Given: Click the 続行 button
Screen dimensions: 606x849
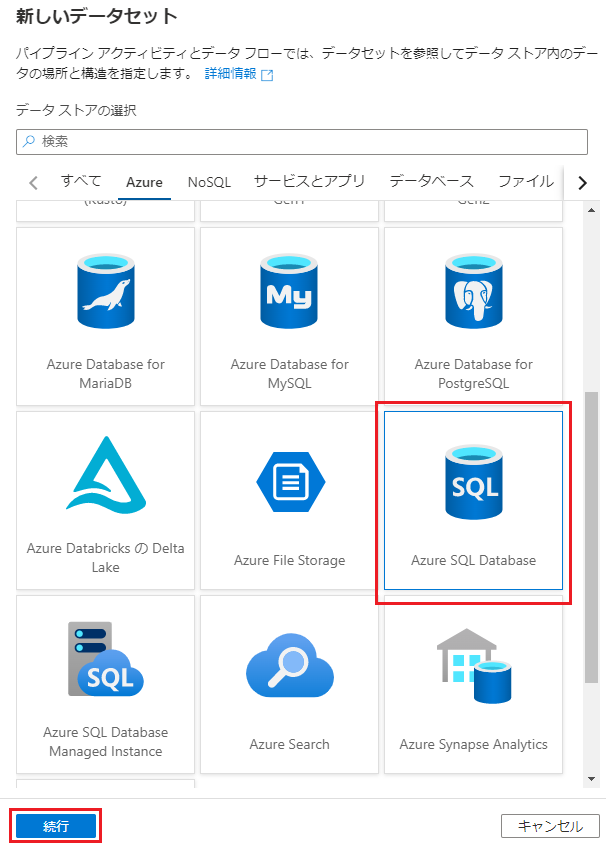Looking at the screenshot, I should click(x=56, y=826).
